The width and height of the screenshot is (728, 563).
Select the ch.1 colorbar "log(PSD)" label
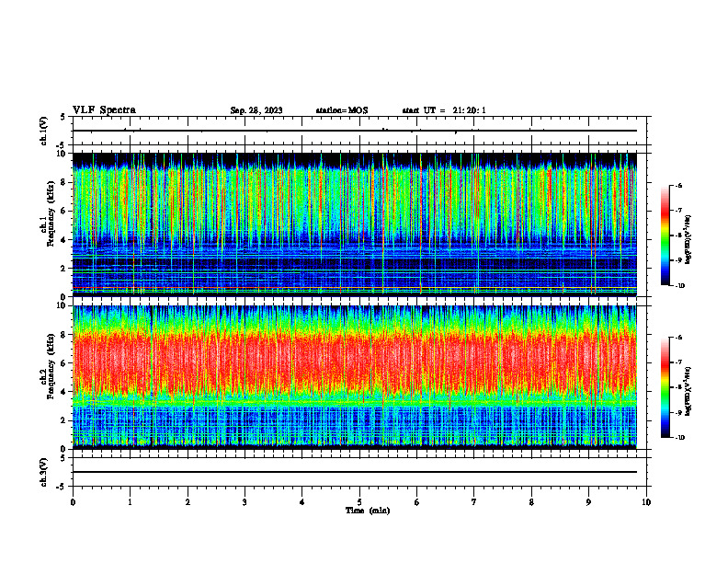tap(688, 240)
